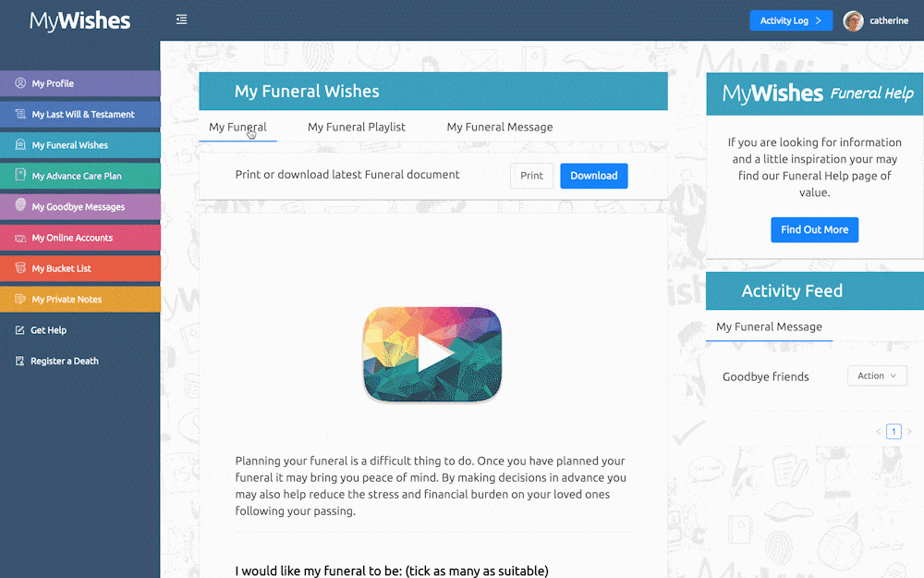Image resolution: width=924 pixels, height=578 pixels.
Task: Click the My Advance Care Plan document icon
Action: 20,175
